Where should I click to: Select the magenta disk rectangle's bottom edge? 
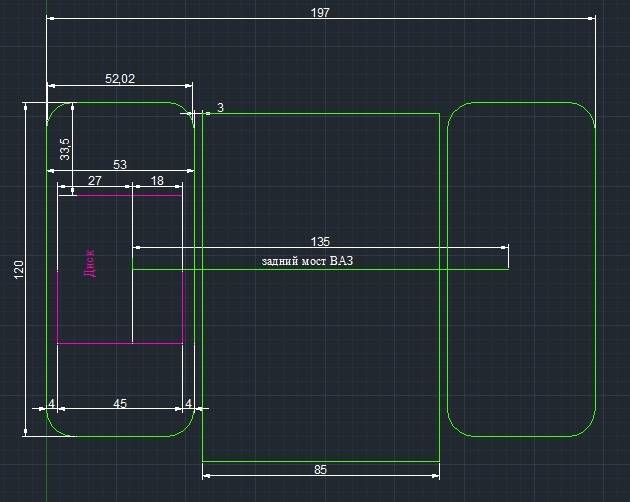pos(120,343)
